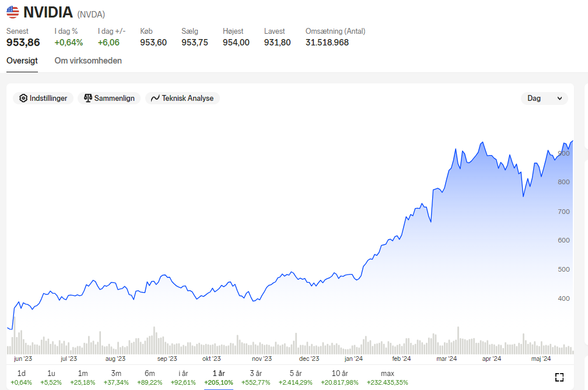Screen dimensions: 588x390
Task: Click the NVIDIA company heading
Action: click(x=48, y=12)
